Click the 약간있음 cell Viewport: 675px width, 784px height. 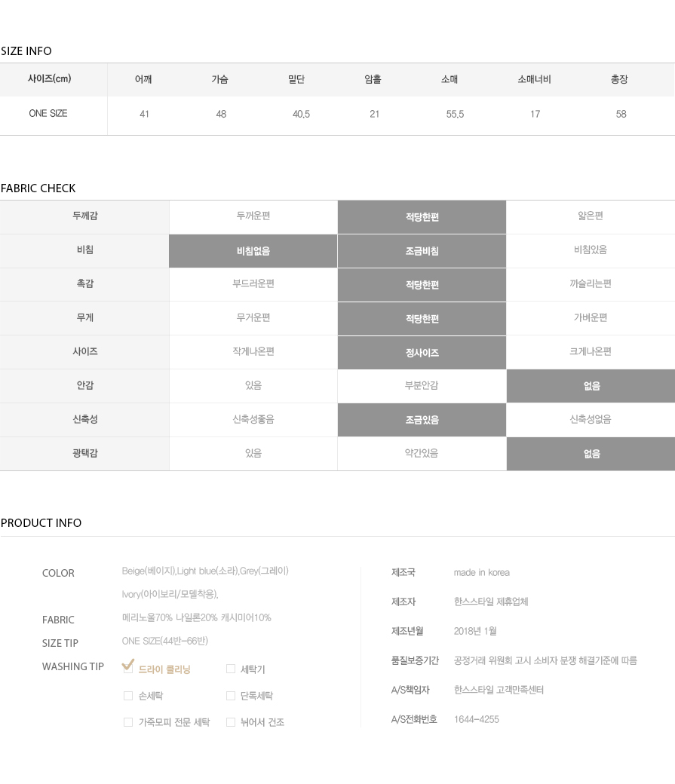click(x=422, y=454)
